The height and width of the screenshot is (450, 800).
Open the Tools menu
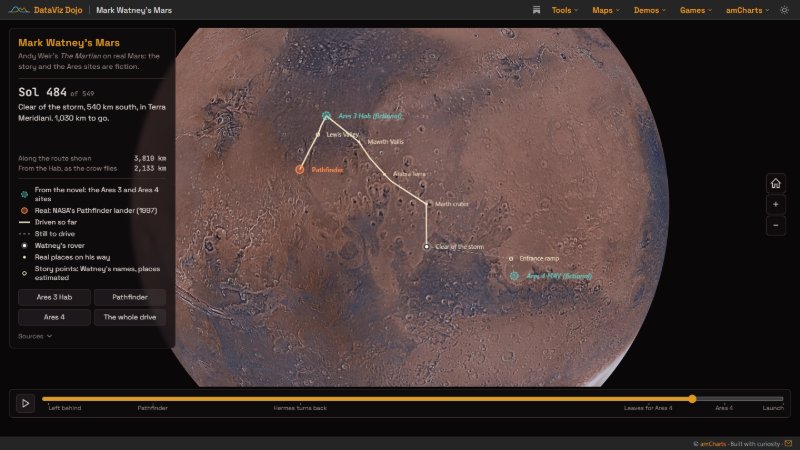[x=565, y=10]
